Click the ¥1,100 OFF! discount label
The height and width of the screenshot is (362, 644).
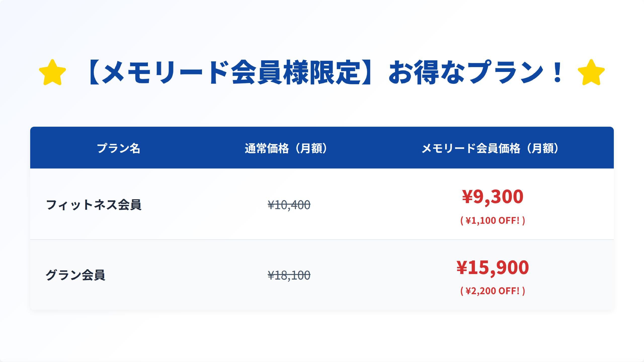coord(493,220)
